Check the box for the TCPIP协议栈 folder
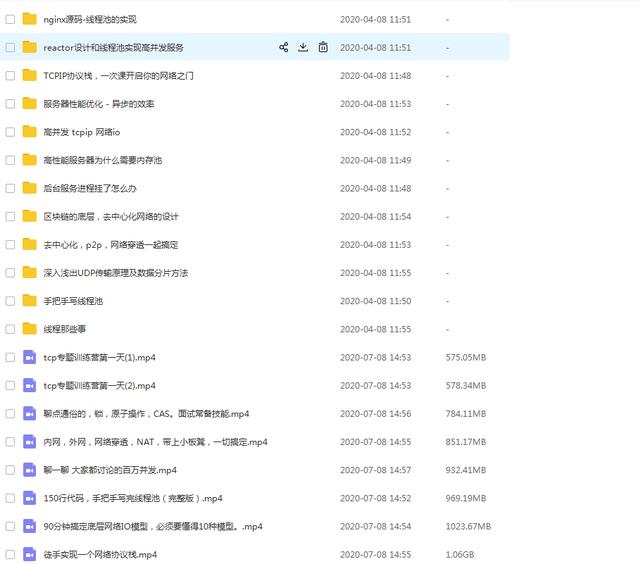This screenshot has width=640, height=564. pyautogui.click(x=10, y=75)
